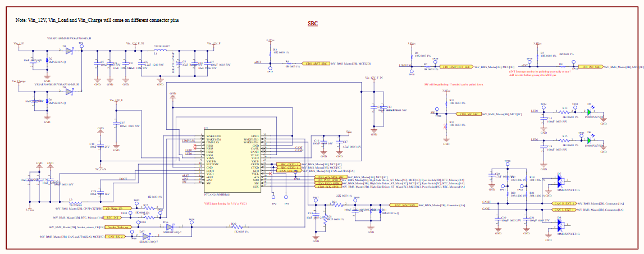
Task: Select the CAN_RX_2 port
Action: [x=116, y=237]
